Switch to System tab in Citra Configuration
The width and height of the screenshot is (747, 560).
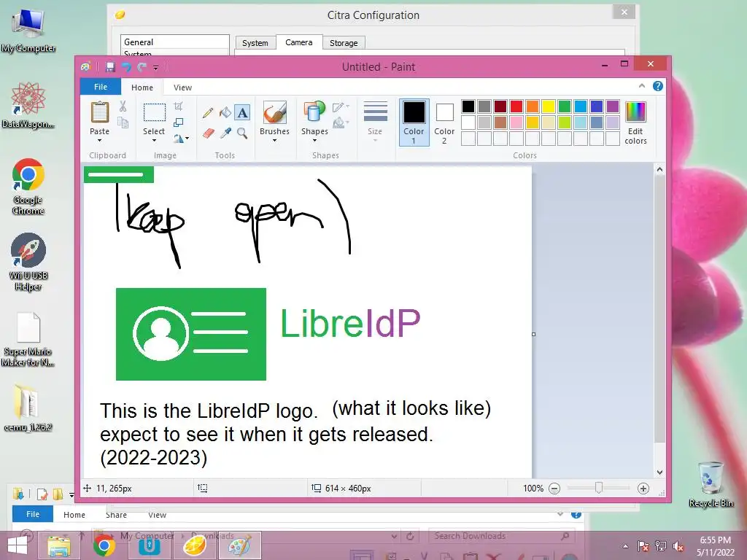[255, 43]
